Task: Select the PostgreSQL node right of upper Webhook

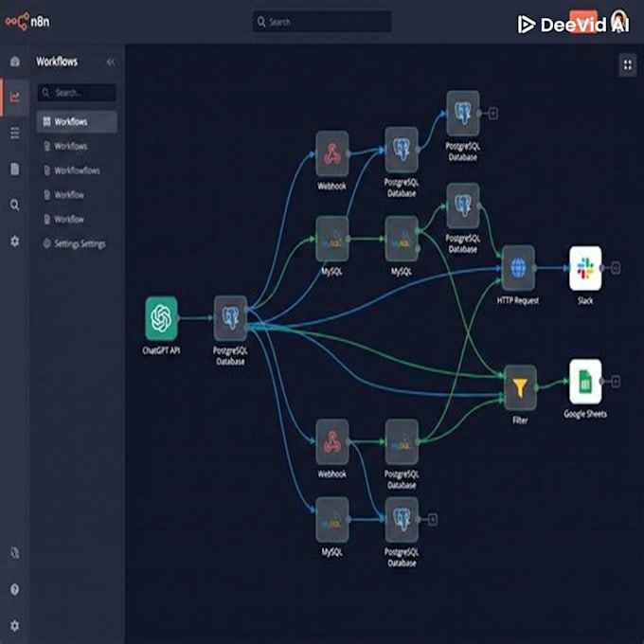Action: (x=402, y=150)
